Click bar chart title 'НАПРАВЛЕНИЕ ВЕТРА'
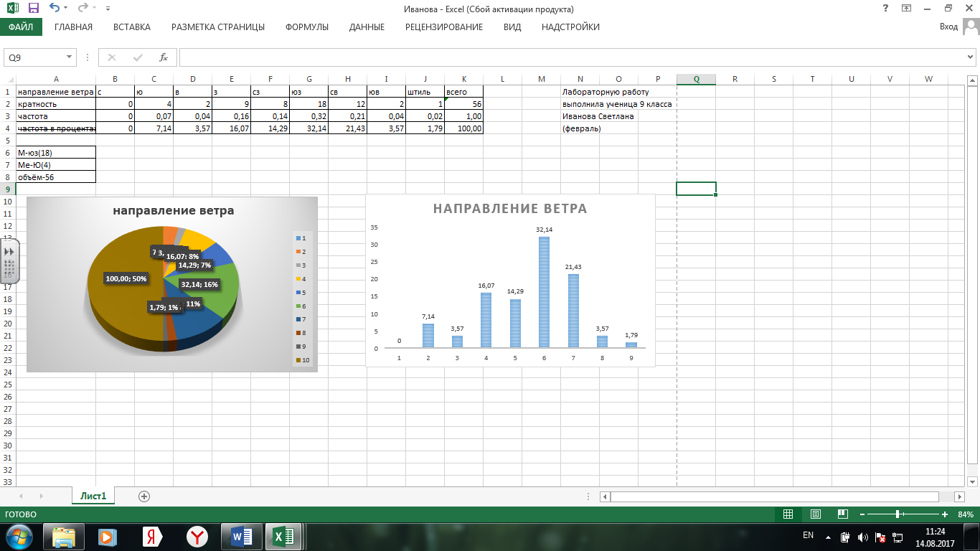Image resolution: width=980 pixels, height=551 pixels. click(x=510, y=209)
